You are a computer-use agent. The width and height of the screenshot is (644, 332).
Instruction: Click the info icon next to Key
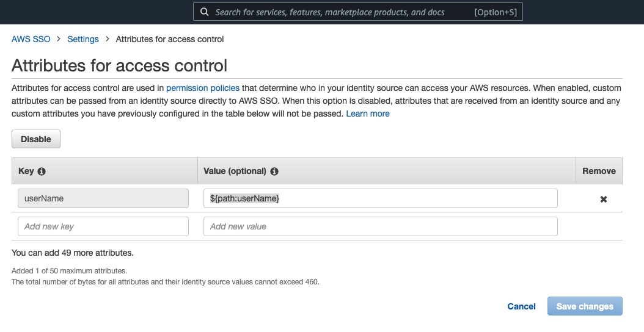click(42, 171)
